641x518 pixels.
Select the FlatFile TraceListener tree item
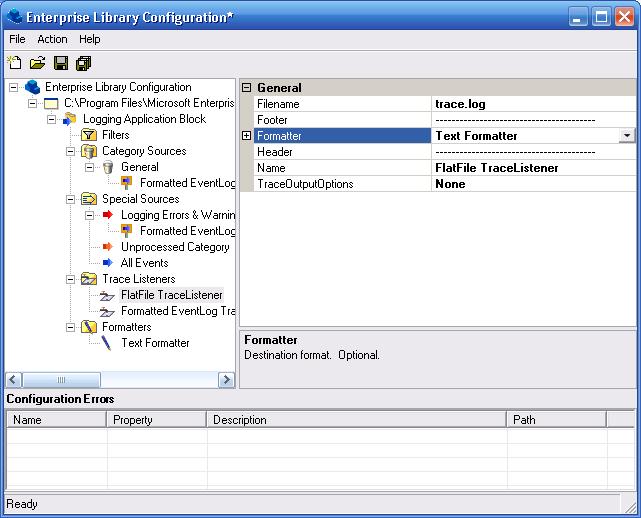pos(171,295)
